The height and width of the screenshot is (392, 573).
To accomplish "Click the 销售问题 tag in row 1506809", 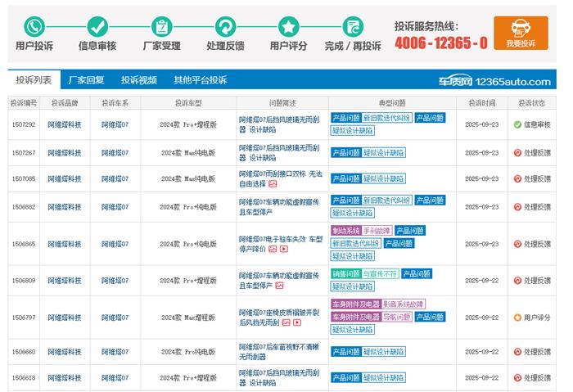I will 345,274.
